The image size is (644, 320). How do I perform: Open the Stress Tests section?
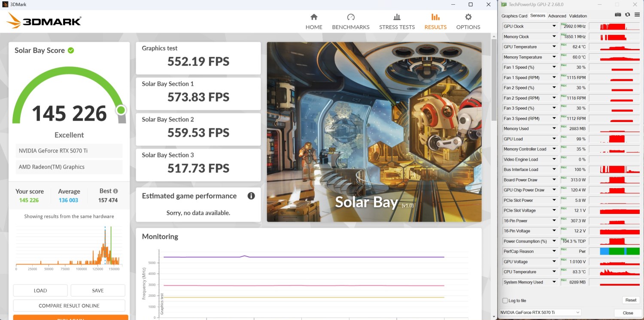(397, 21)
